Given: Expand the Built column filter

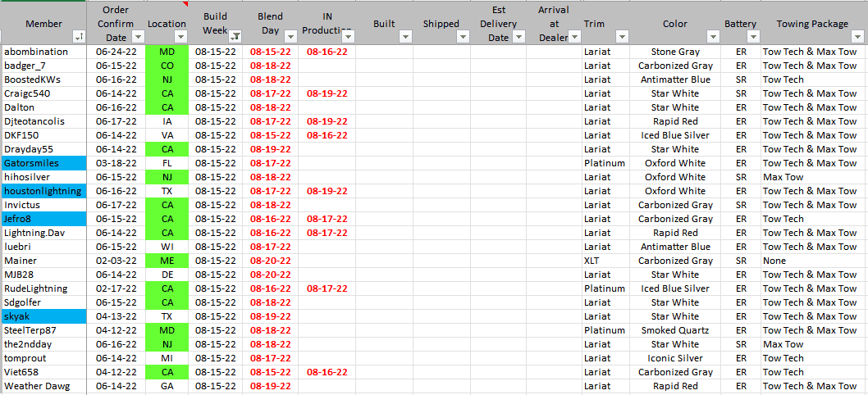Looking at the screenshot, I should pos(404,37).
